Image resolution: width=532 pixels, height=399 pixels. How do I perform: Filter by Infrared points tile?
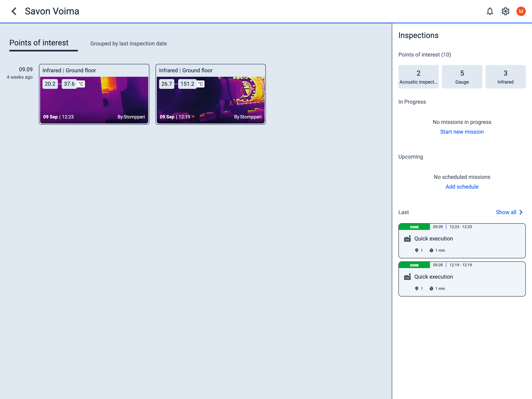point(505,77)
